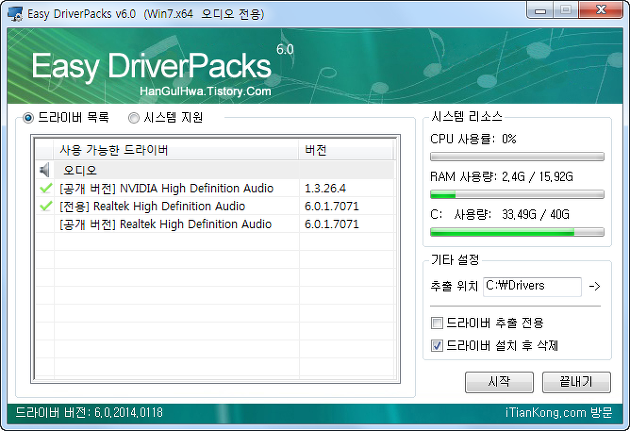Click the RAM 사용량: 2.4G / 15.92G text

point(502,177)
